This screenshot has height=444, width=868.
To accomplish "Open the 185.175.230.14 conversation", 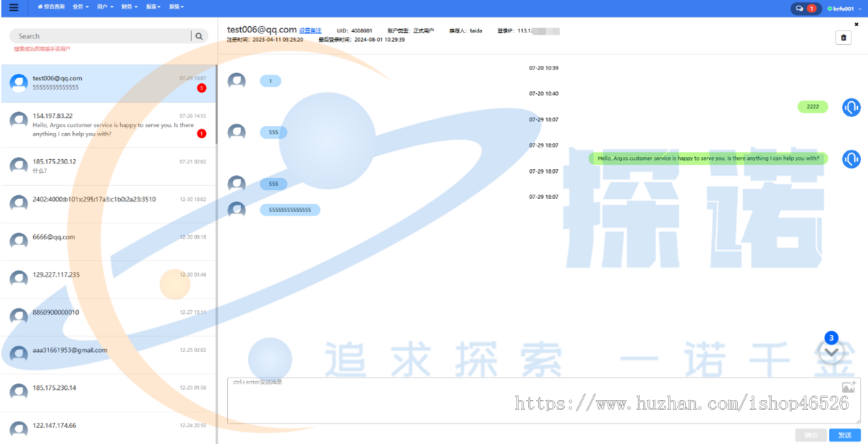I will coord(108,392).
